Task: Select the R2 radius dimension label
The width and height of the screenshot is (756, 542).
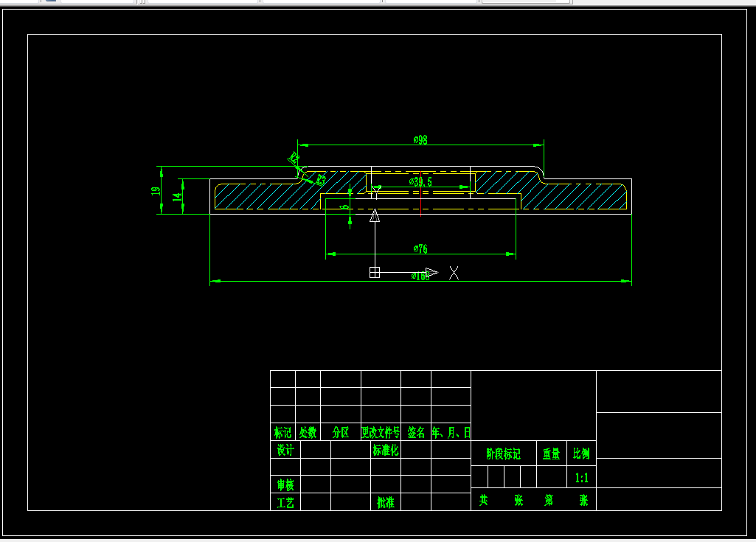Action: click(x=294, y=158)
